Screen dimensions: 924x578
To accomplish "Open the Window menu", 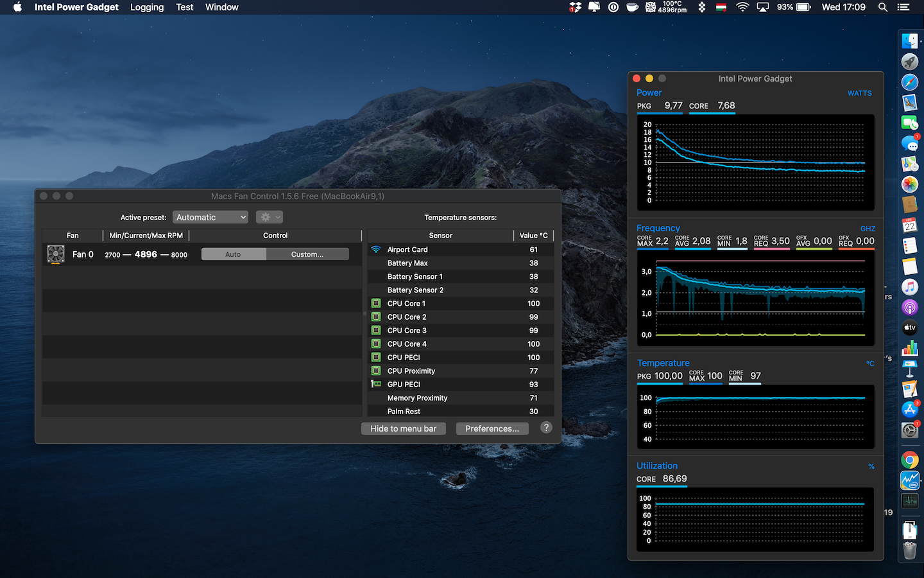I will coord(222,7).
